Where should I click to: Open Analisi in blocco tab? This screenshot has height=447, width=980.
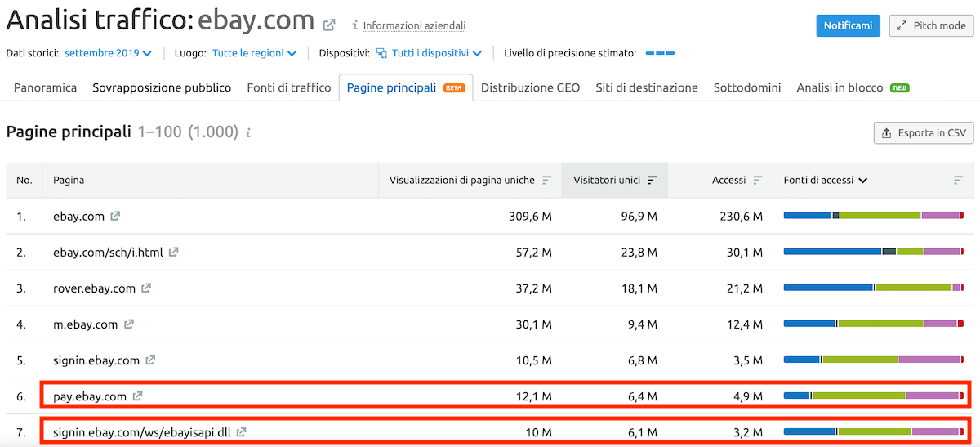(x=853, y=87)
